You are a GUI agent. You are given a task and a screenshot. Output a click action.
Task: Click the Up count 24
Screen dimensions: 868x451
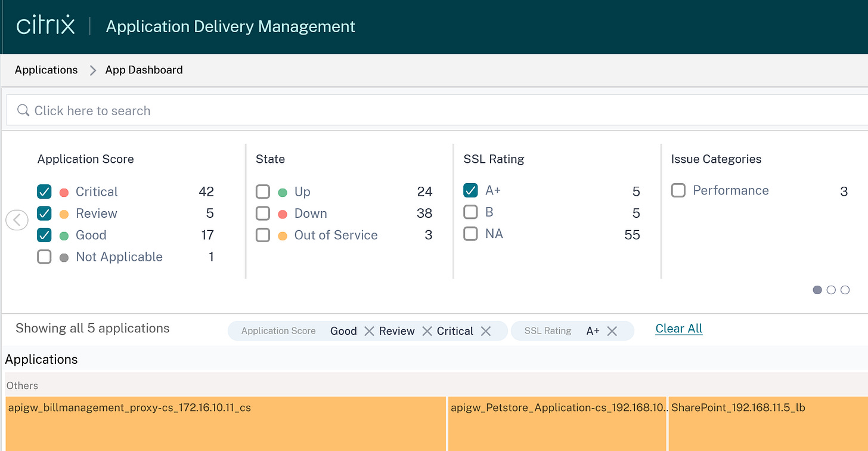click(x=425, y=191)
